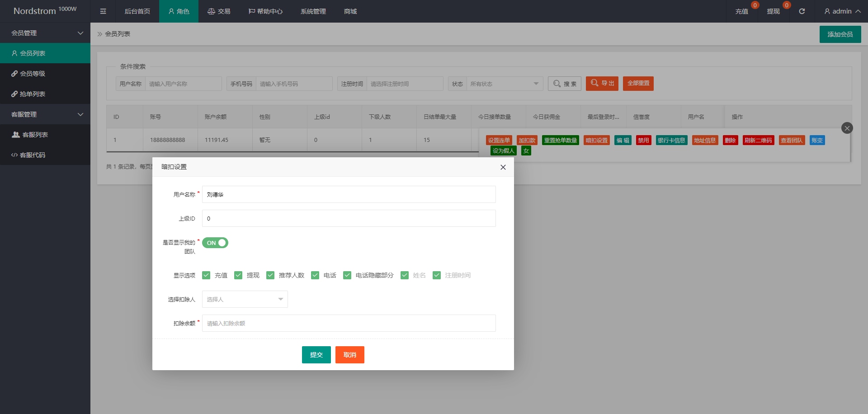Uncheck the 推荐人数 checkbox
The image size is (868, 414).
270,275
